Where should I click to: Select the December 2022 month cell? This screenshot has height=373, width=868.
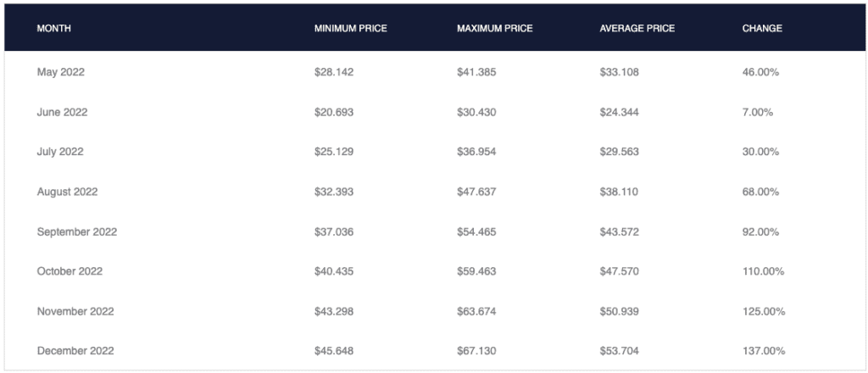tap(75, 351)
